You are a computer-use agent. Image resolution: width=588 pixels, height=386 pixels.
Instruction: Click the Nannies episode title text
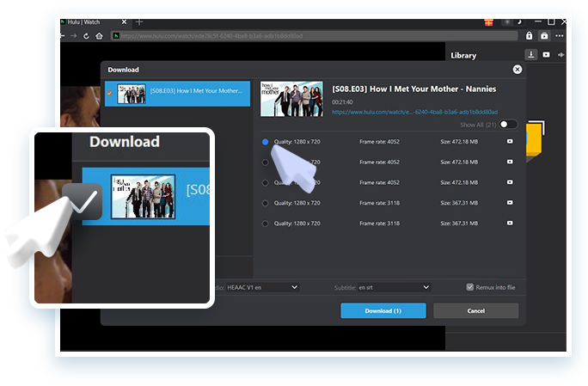tap(414, 89)
